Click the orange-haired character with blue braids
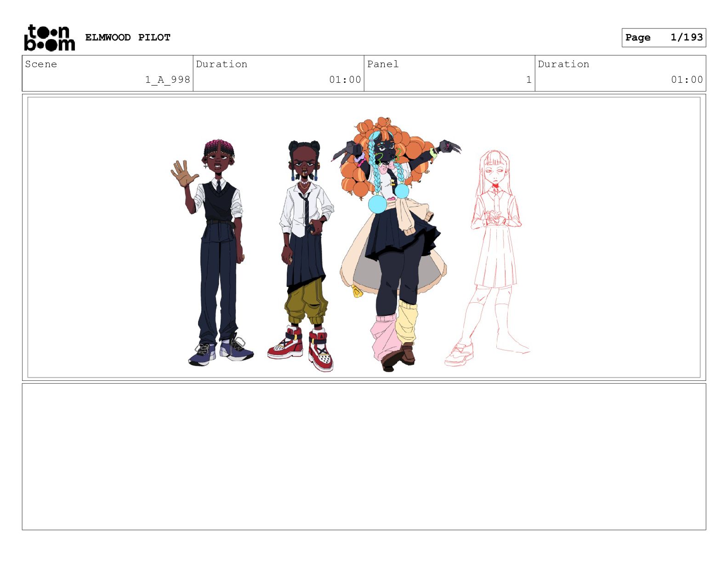This screenshot has width=728, height=563. click(395, 244)
